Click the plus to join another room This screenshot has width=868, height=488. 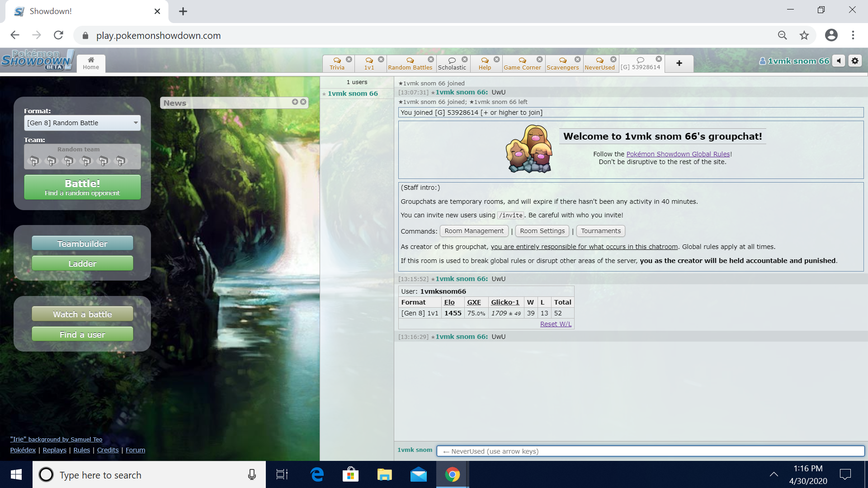[x=679, y=63]
